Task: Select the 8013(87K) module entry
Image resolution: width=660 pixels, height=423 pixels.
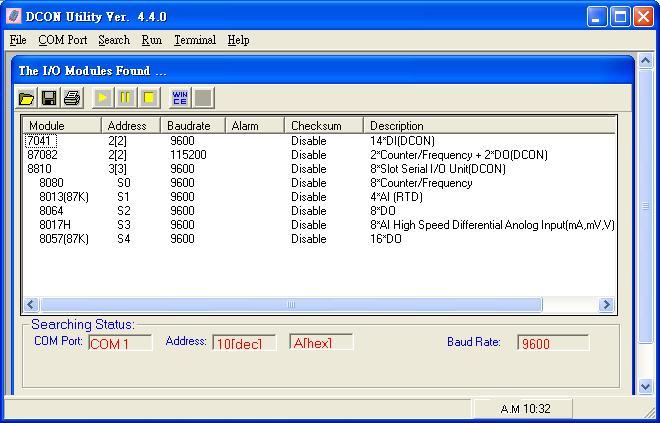Action: (64, 197)
